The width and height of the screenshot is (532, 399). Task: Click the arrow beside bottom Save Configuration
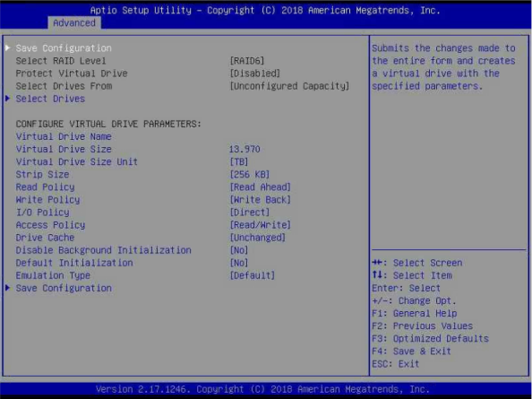pyautogui.click(x=8, y=288)
